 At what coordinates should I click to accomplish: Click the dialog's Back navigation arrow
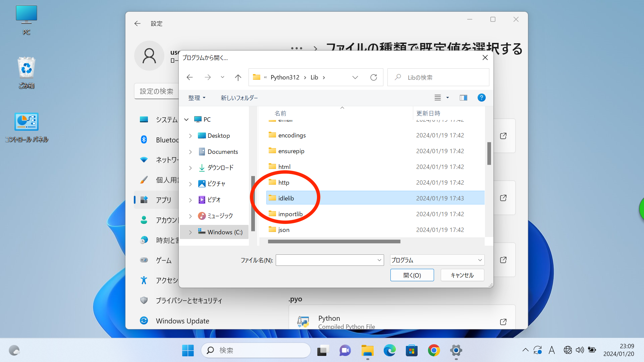[x=190, y=77]
